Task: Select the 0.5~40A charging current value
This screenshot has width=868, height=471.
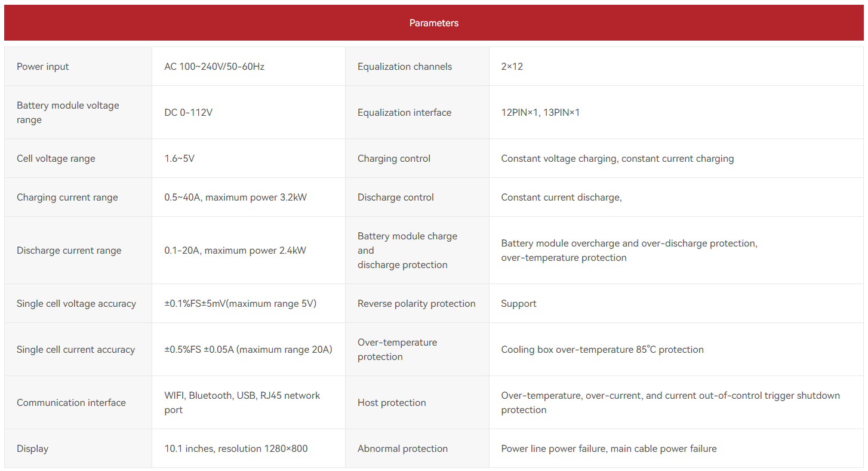Action: pos(235,197)
